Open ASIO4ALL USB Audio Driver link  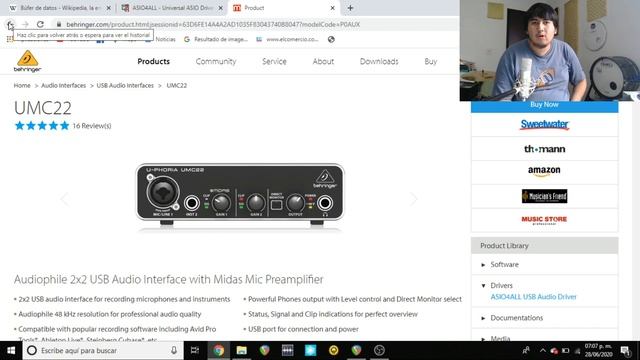coord(533,297)
